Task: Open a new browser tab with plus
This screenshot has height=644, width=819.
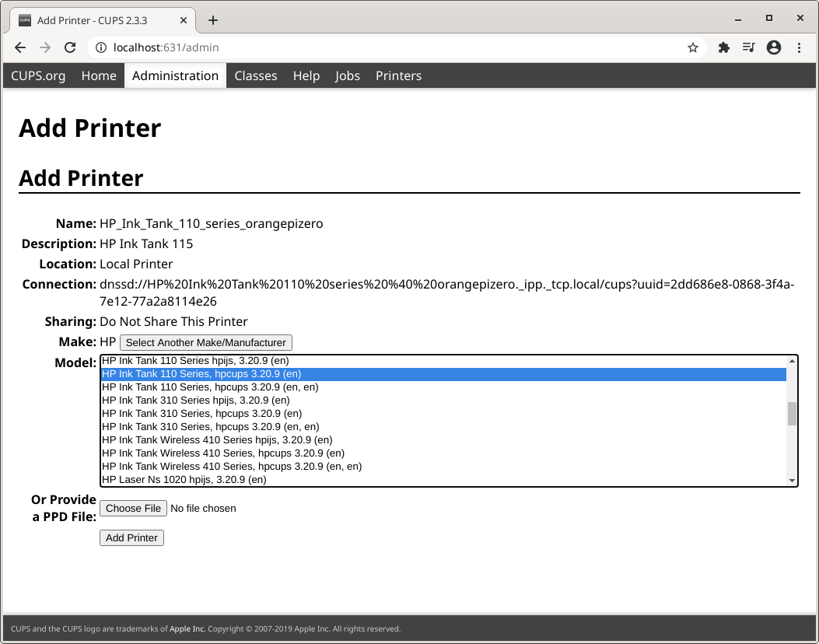Action: [212, 20]
